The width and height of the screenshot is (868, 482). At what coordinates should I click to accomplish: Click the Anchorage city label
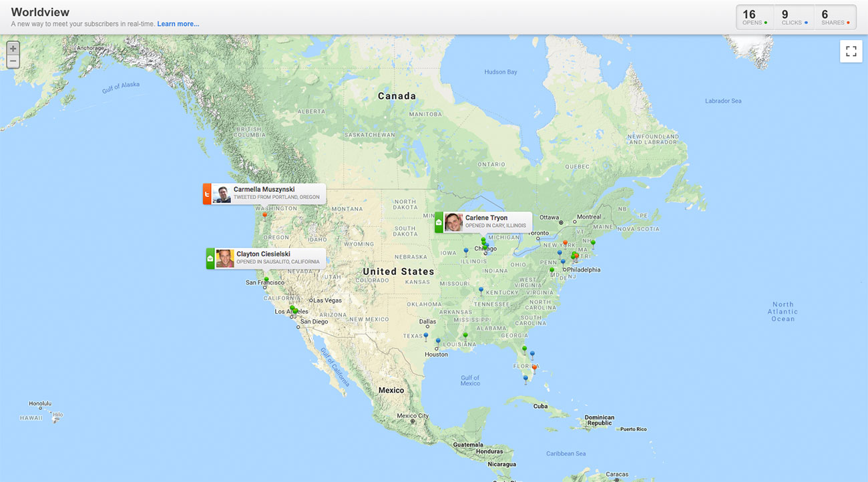click(x=91, y=48)
